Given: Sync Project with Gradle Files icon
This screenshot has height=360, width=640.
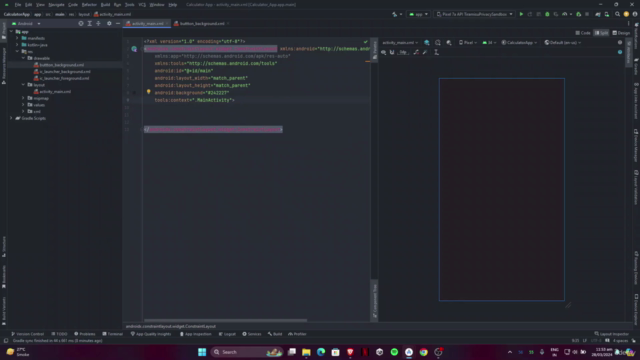Looking at the screenshot, I should coord(598,14).
